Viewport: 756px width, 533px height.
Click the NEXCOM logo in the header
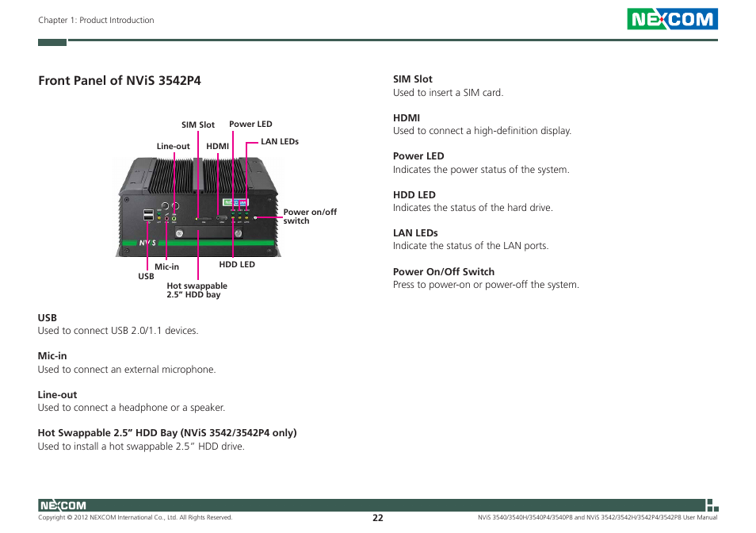coord(672,19)
